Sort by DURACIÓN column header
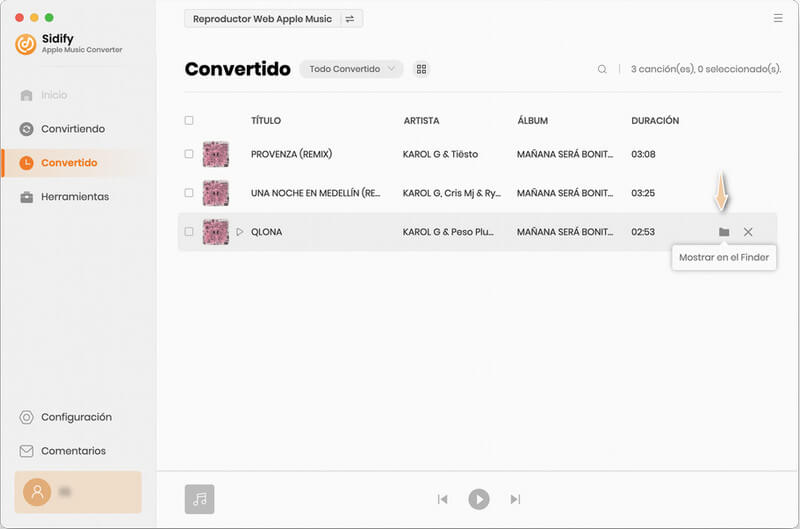The width and height of the screenshot is (800, 529). 655,121
